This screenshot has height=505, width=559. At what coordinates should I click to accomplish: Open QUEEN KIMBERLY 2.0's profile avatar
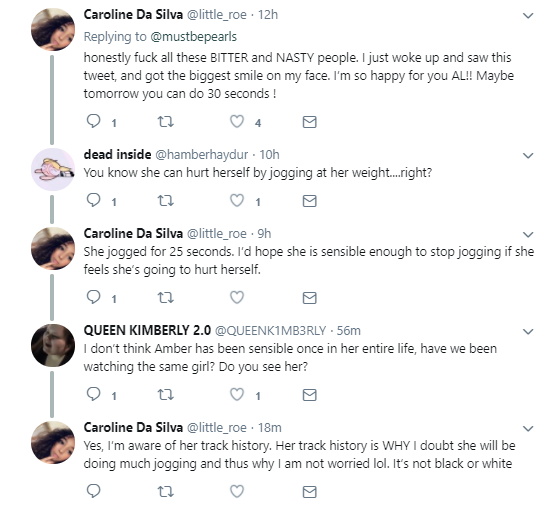(x=53, y=345)
